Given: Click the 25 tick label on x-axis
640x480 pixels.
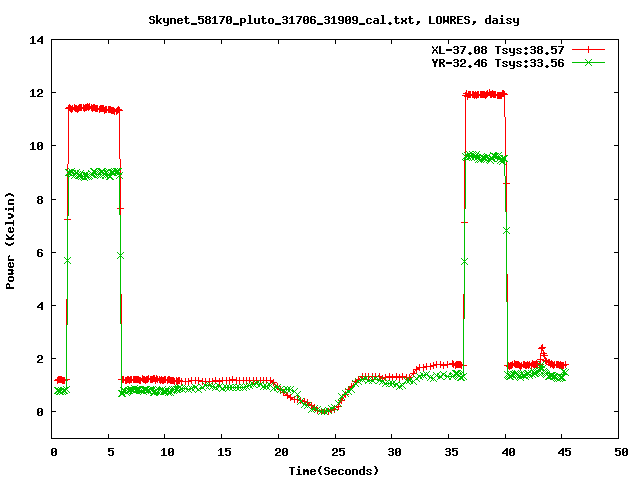Looking at the screenshot, I should coord(335,452).
